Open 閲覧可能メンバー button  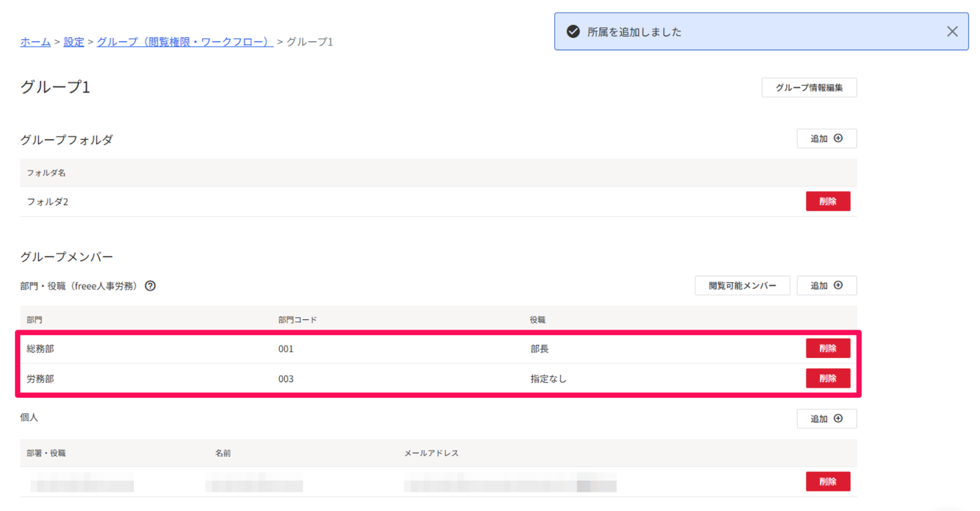(742, 286)
